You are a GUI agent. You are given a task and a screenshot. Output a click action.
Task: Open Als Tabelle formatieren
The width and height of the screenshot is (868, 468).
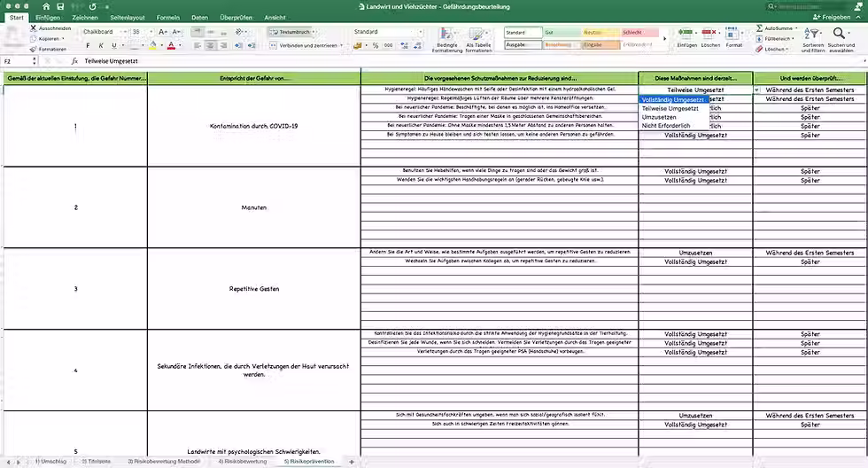tap(478, 40)
